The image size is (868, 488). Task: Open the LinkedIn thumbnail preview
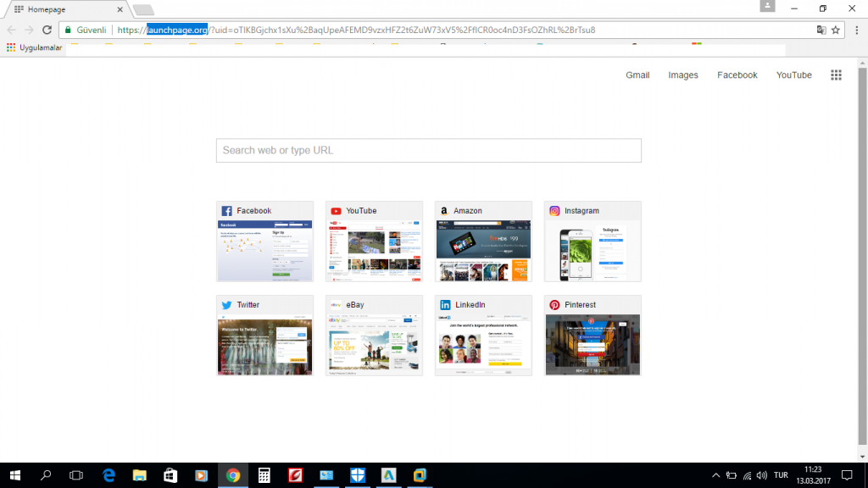click(483, 345)
